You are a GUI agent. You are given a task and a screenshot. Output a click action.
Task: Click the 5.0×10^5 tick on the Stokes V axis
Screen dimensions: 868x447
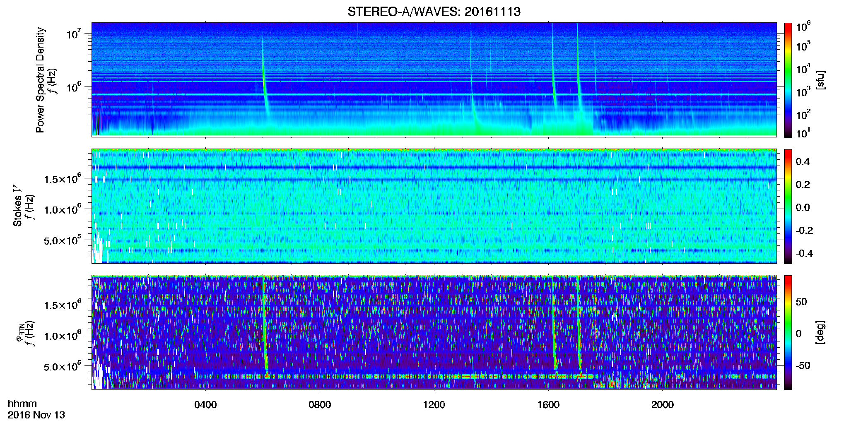pyautogui.click(x=63, y=240)
